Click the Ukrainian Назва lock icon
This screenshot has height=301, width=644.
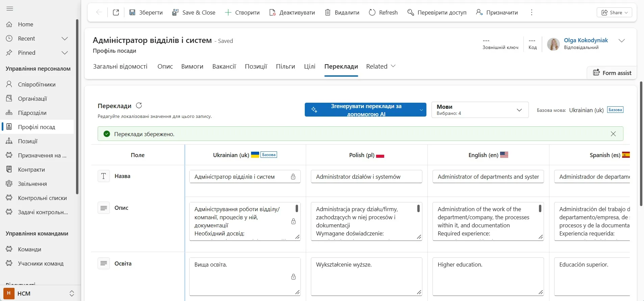click(x=293, y=177)
